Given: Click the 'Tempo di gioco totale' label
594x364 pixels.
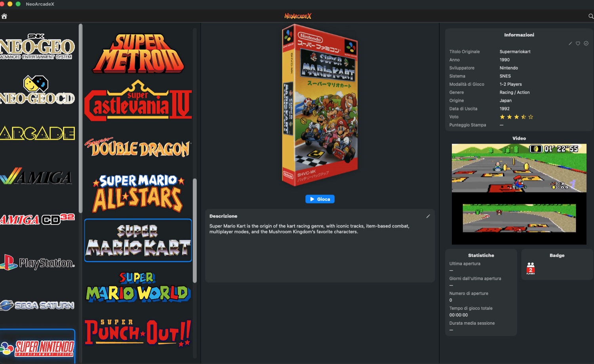Looking at the screenshot, I should click(x=471, y=308).
